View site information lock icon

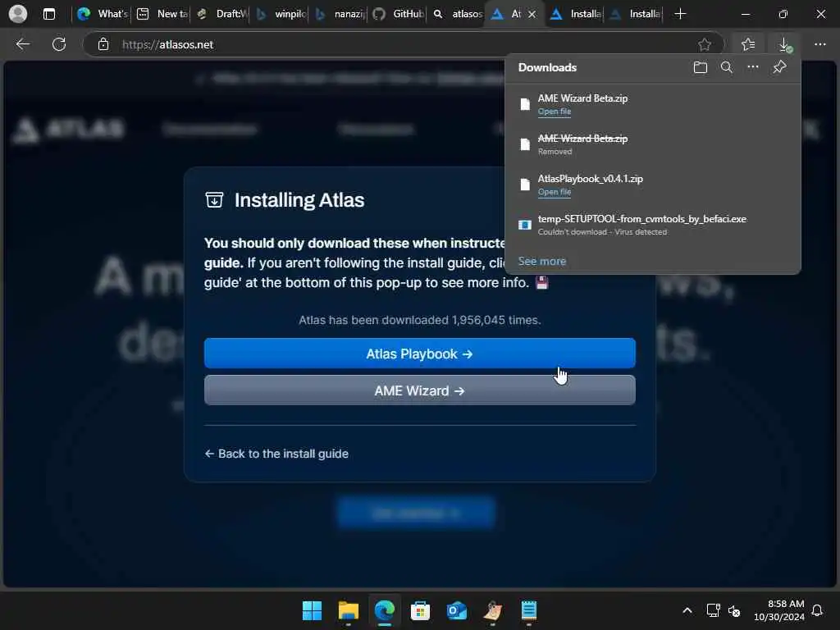tap(103, 44)
